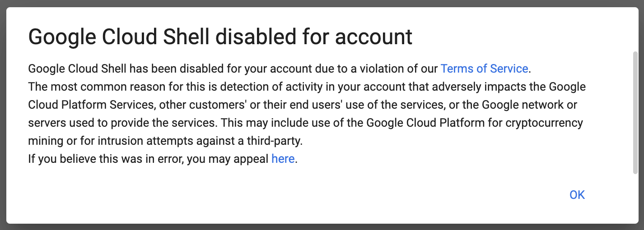Open the Terms of Service link
Screen dimensions: 644x230
point(484,69)
